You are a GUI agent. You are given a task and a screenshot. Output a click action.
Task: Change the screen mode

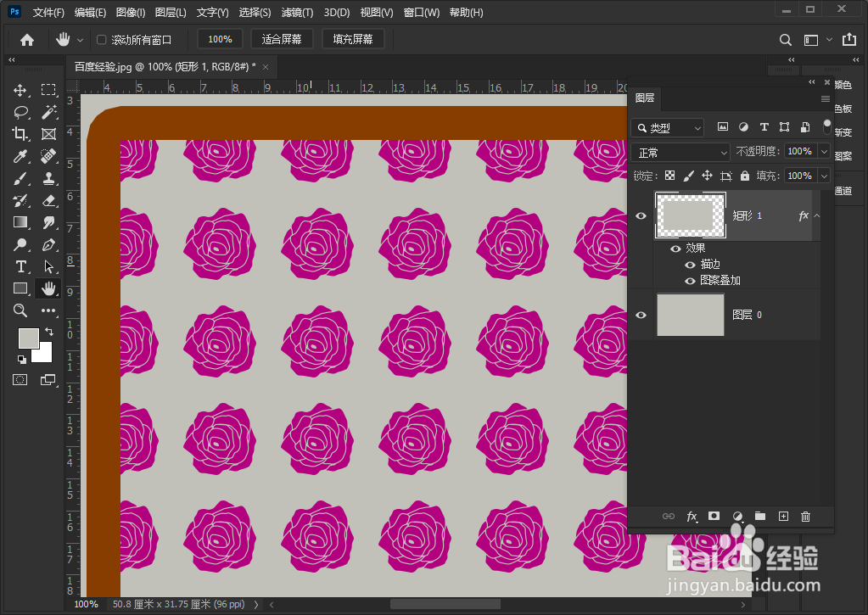coord(48,380)
